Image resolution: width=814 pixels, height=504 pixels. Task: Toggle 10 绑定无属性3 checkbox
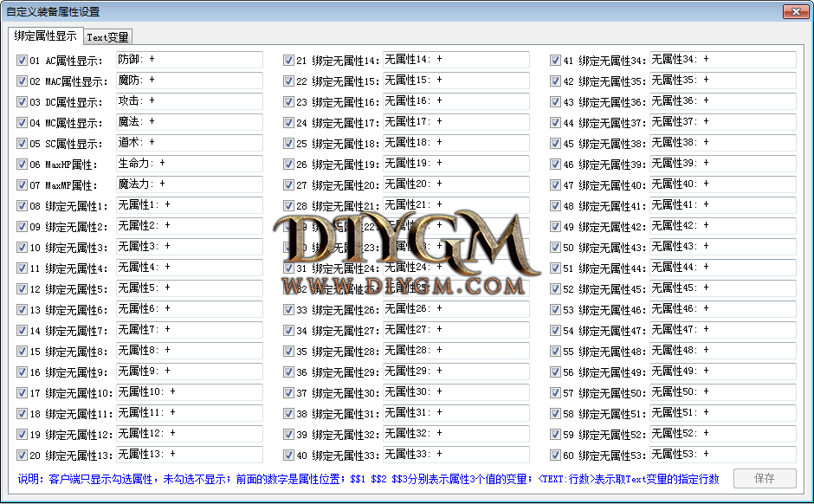[x=22, y=247]
